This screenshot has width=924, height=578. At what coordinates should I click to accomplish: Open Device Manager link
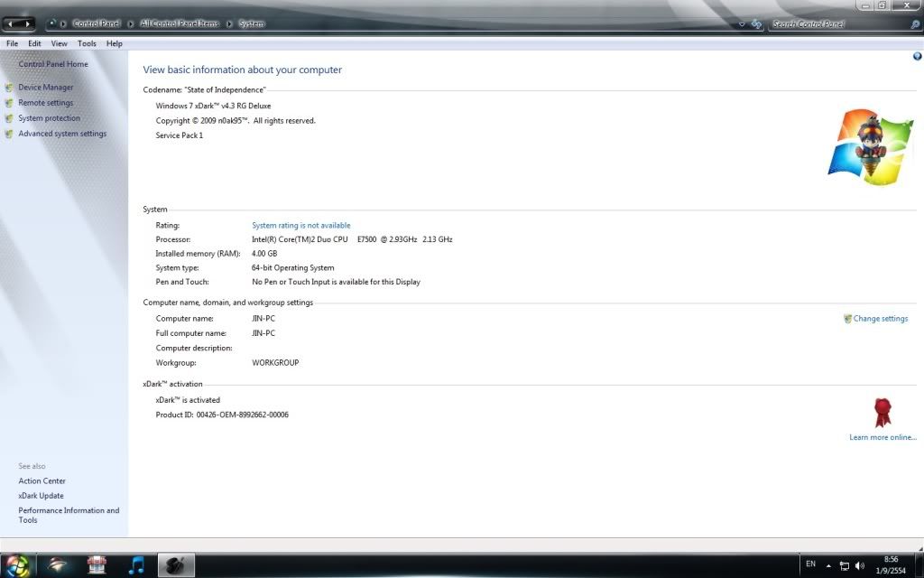tap(46, 88)
